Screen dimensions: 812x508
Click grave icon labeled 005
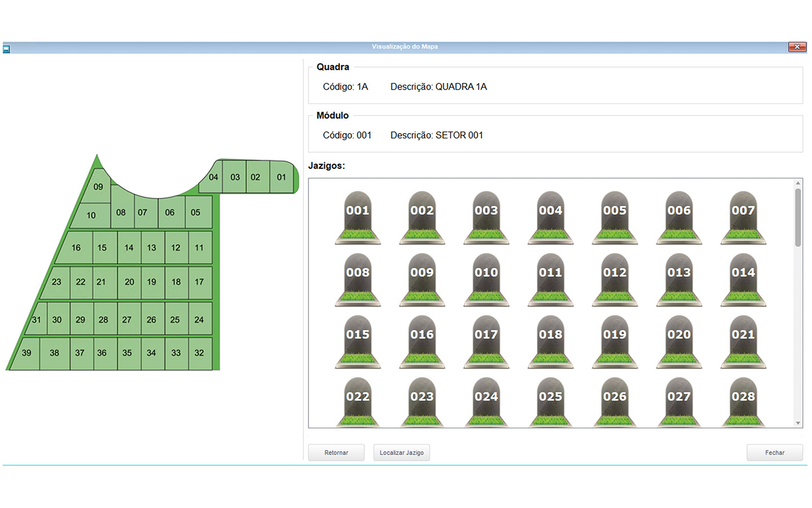pos(615,217)
